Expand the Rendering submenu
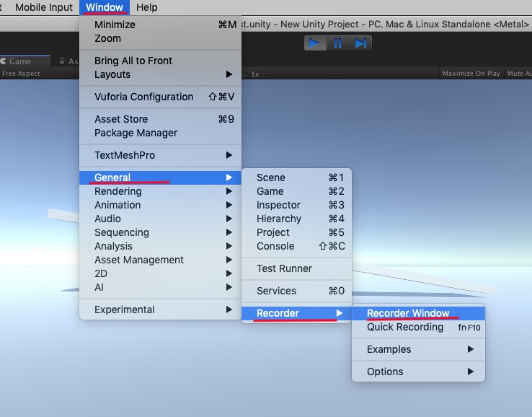The height and width of the screenshot is (417, 532). (160, 191)
